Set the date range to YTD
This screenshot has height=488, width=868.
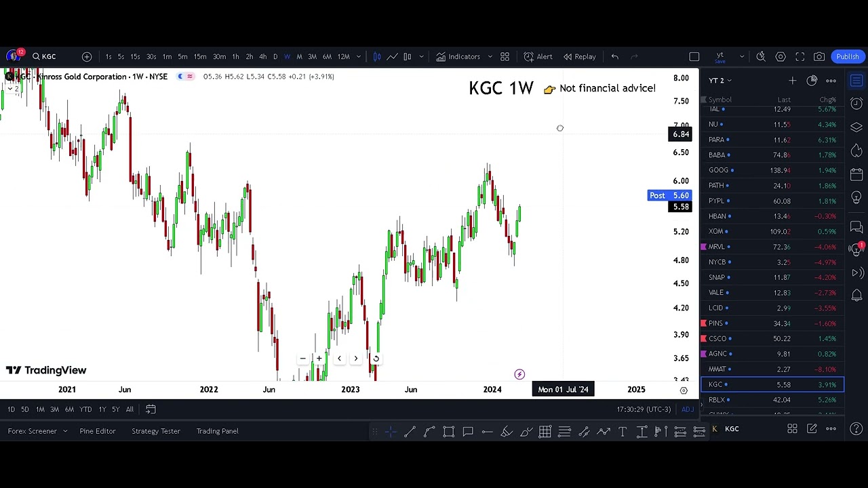point(85,409)
